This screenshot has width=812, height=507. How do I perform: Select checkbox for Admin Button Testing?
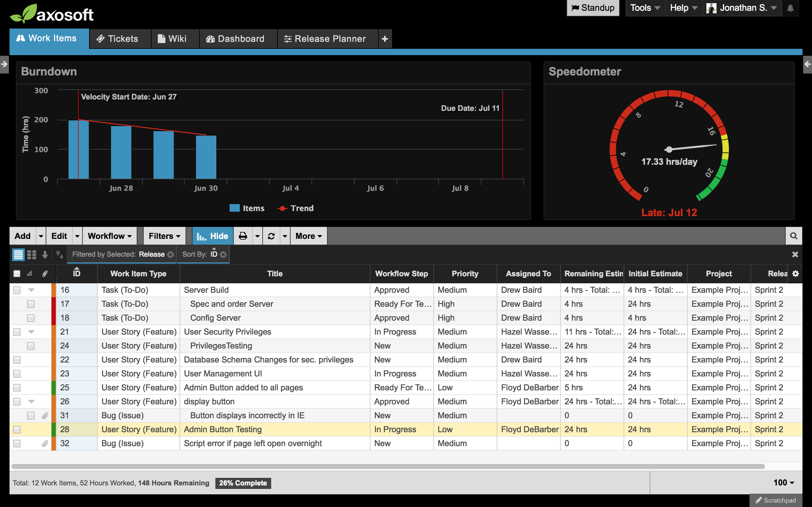17,430
